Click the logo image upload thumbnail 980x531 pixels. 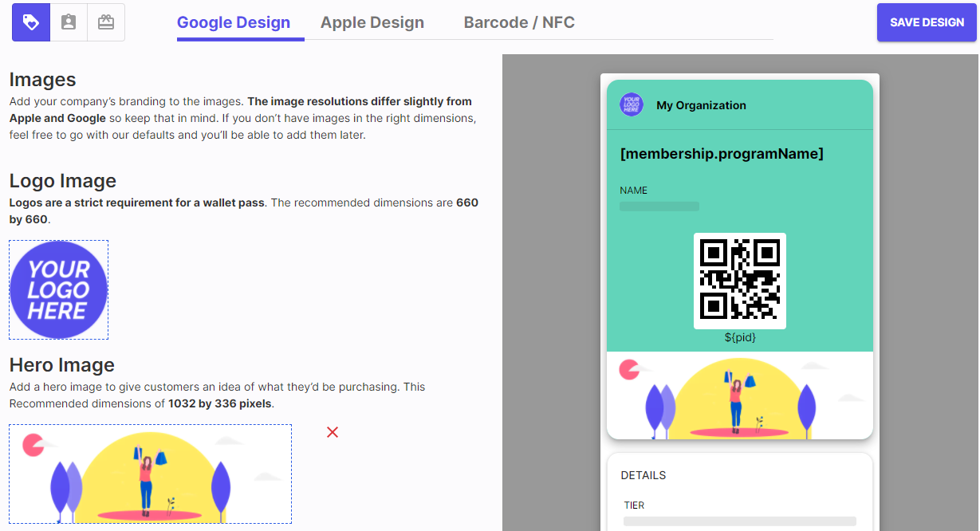pos(59,290)
